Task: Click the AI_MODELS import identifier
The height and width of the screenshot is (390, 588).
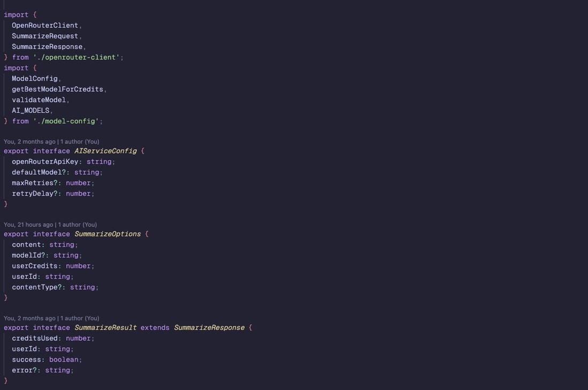Action: coord(30,111)
